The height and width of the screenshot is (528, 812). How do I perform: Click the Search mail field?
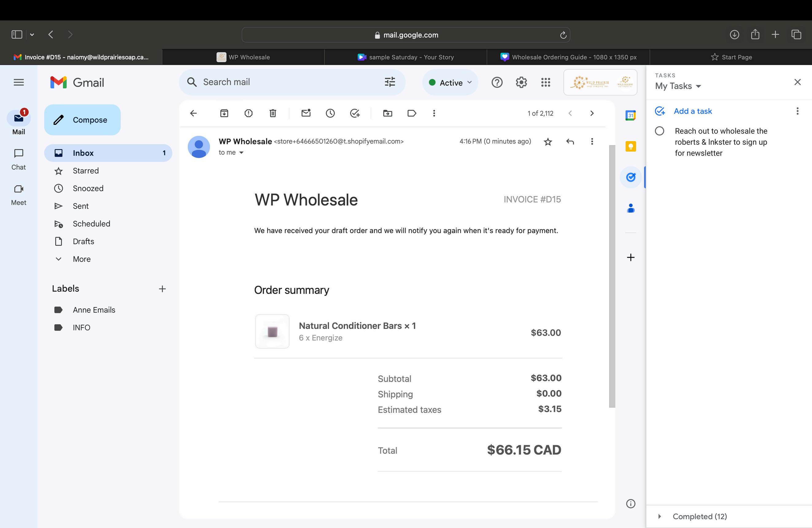click(x=287, y=82)
